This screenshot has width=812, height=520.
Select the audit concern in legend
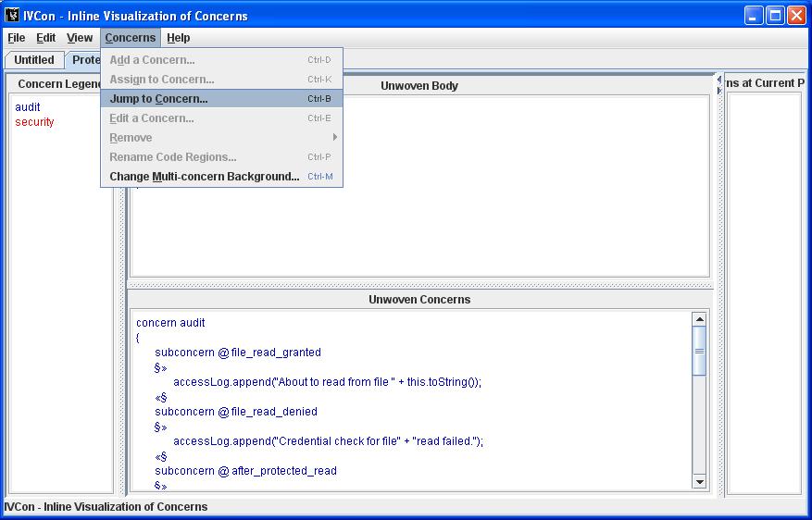[28, 107]
